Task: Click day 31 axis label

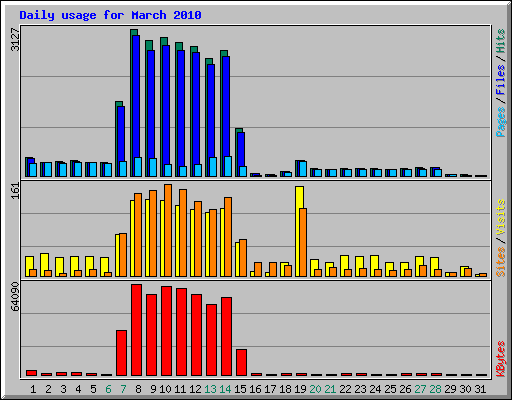Action: tap(480, 389)
